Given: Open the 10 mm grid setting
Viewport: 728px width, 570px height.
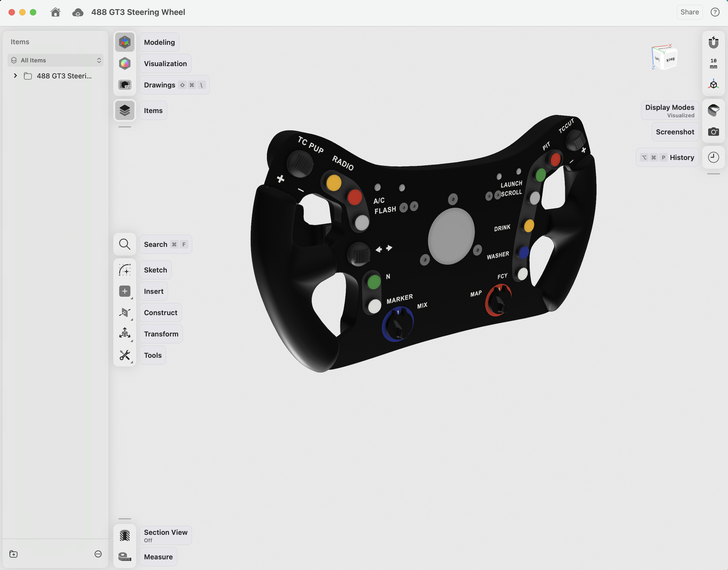Looking at the screenshot, I should pos(713,63).
